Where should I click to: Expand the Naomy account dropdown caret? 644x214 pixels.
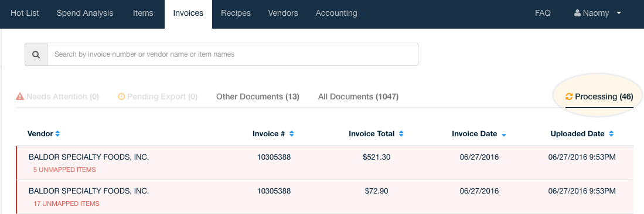[619, 13]
